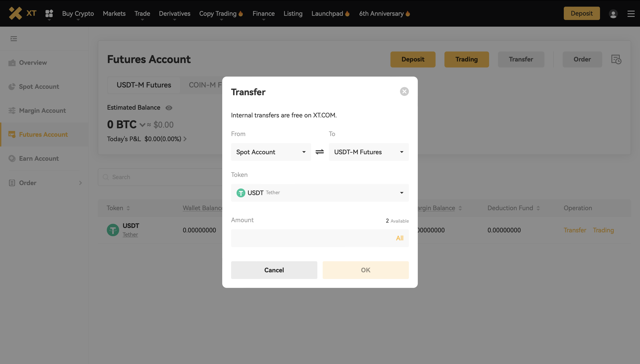The image size is (640, 364).
Task: Open the From Spot Account dropdown
Action: click(271, 152)
